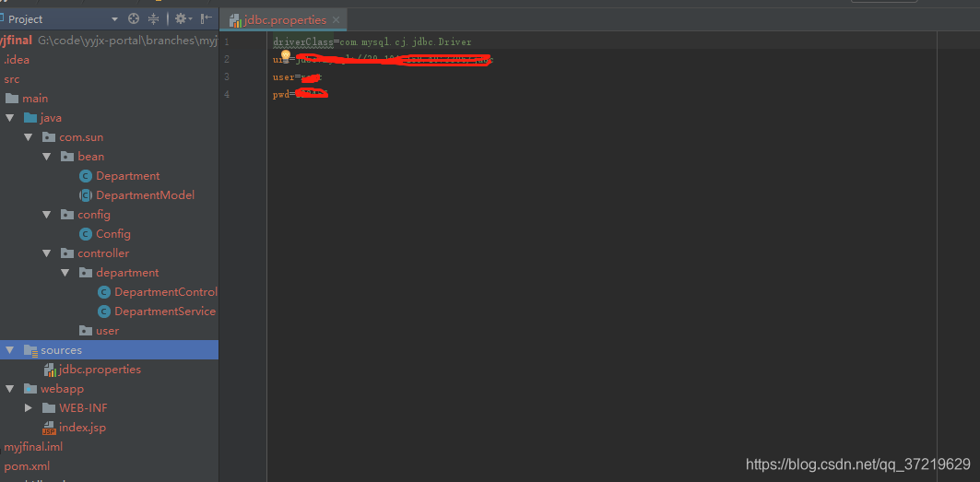Select the DepartmentModel class
980x482 pixels.
pos(145,195)
